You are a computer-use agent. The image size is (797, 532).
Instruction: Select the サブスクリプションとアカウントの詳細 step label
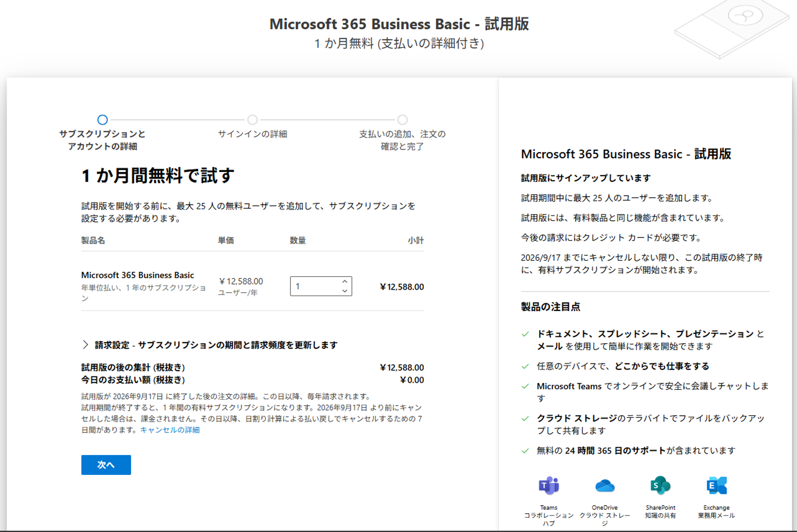click(102, 140)
